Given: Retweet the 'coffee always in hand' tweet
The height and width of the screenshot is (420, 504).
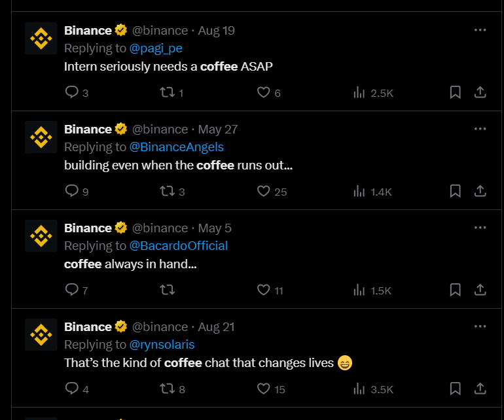Looking at the screenshot, I should click(x=167, y=290).
